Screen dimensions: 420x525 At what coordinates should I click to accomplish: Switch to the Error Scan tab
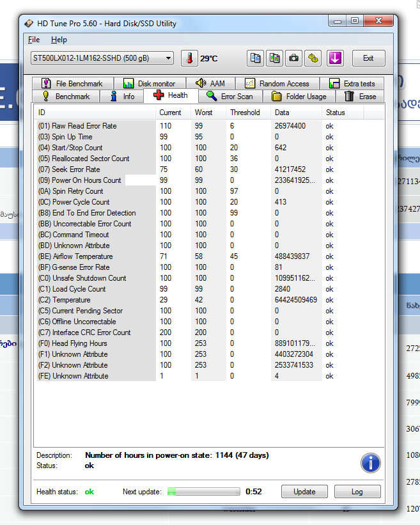coord(230,97)
